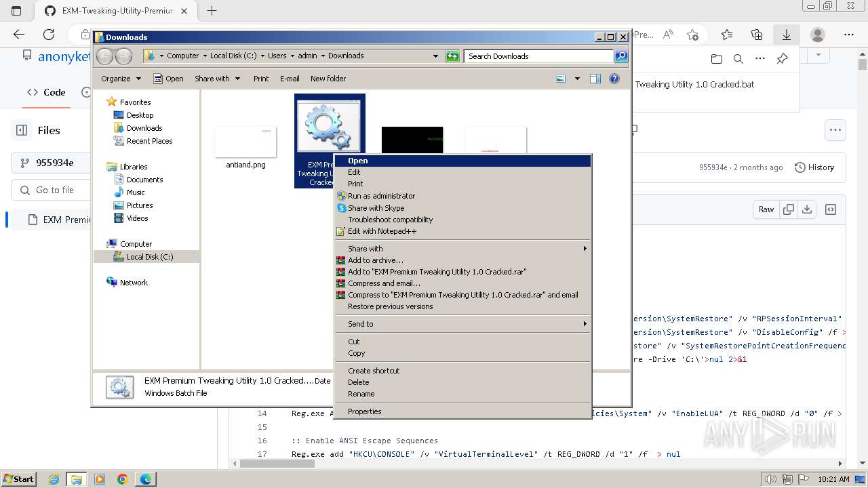Click the Search Downloads field

(x=540, y=56)
